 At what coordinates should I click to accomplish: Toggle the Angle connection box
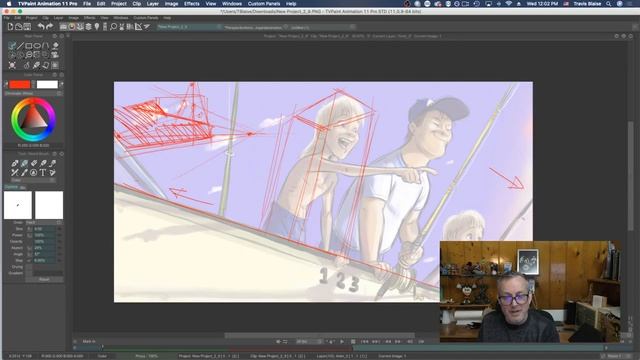click(x=29, y=254)
